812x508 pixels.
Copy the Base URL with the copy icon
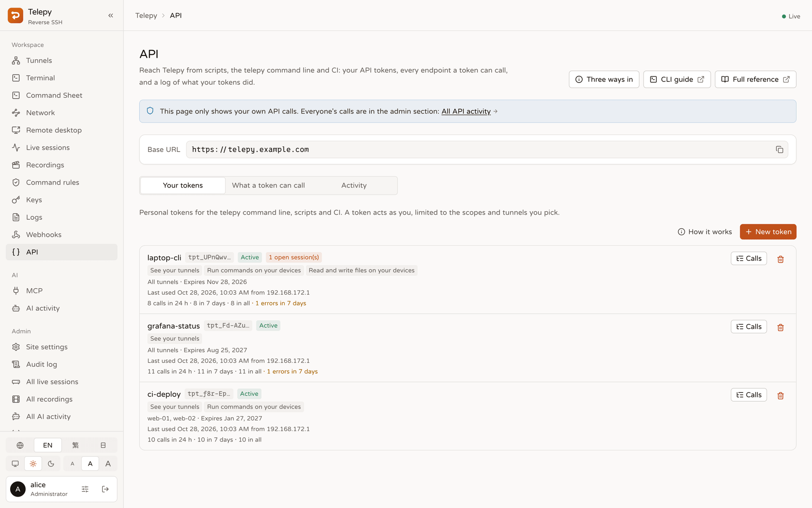[779, 149]
